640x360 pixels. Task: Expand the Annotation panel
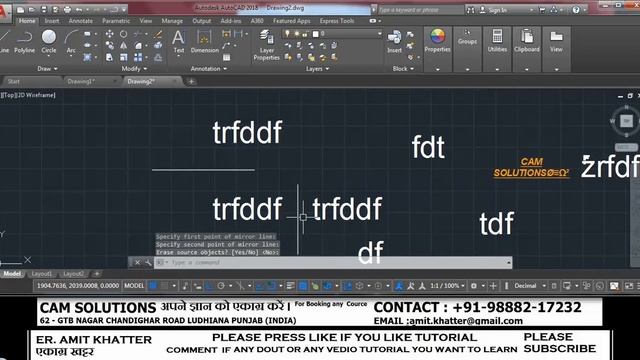(209, 69)
